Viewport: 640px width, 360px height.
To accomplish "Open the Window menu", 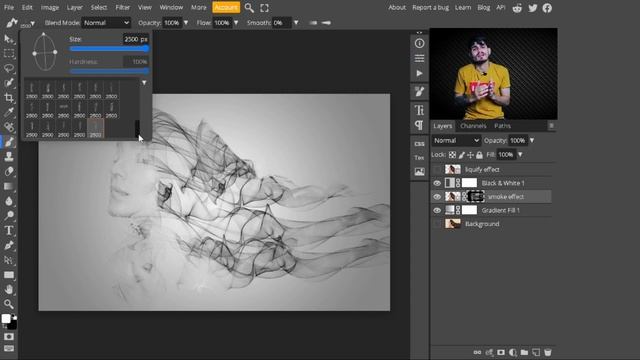I will click(x=171, y=7).
